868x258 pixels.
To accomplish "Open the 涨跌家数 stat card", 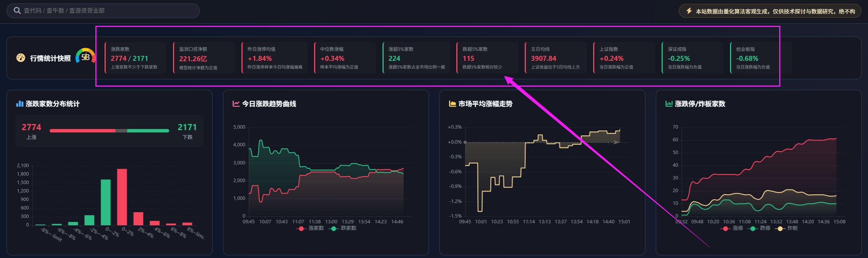I will coord(135,58).
